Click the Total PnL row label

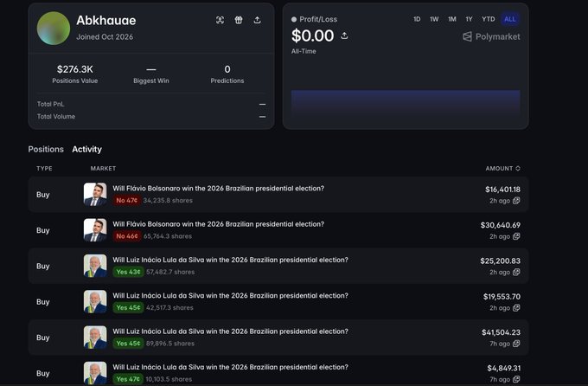[x=51, y=104]
